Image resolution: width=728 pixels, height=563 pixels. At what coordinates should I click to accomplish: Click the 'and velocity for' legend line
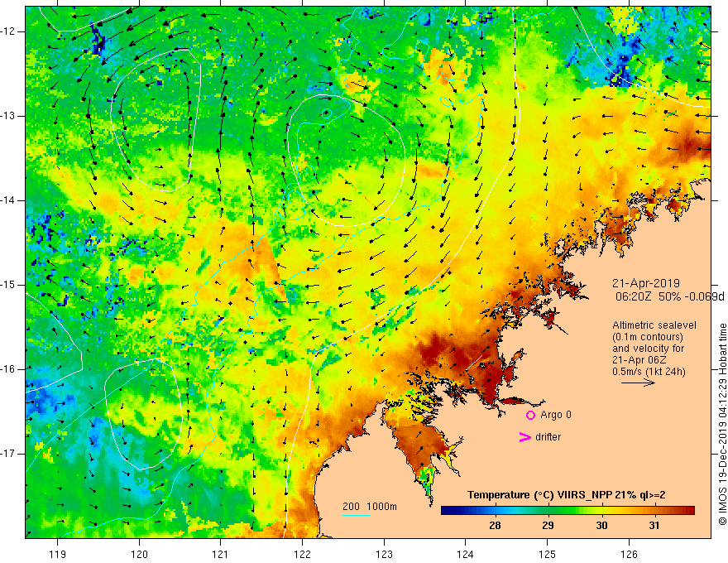[648, 349]
